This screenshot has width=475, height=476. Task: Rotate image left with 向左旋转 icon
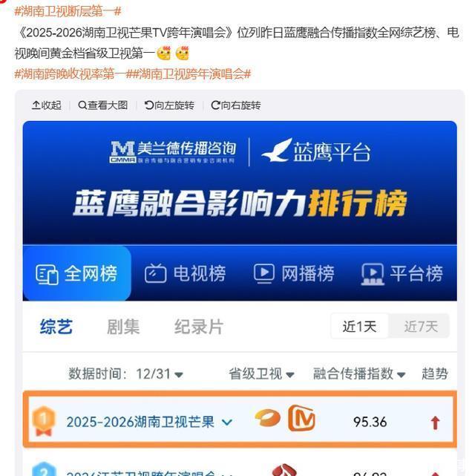click(149, 105)
